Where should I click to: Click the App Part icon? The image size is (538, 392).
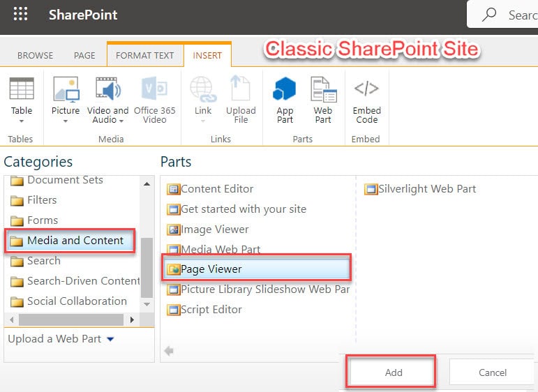tap(285, 89)
